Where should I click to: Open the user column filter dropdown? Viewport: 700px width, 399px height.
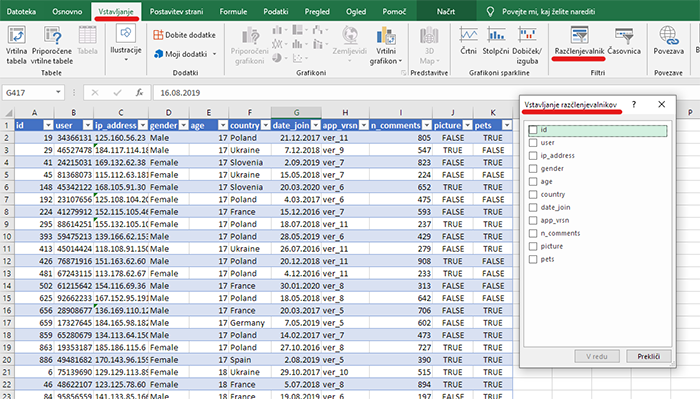pos(88,125)
